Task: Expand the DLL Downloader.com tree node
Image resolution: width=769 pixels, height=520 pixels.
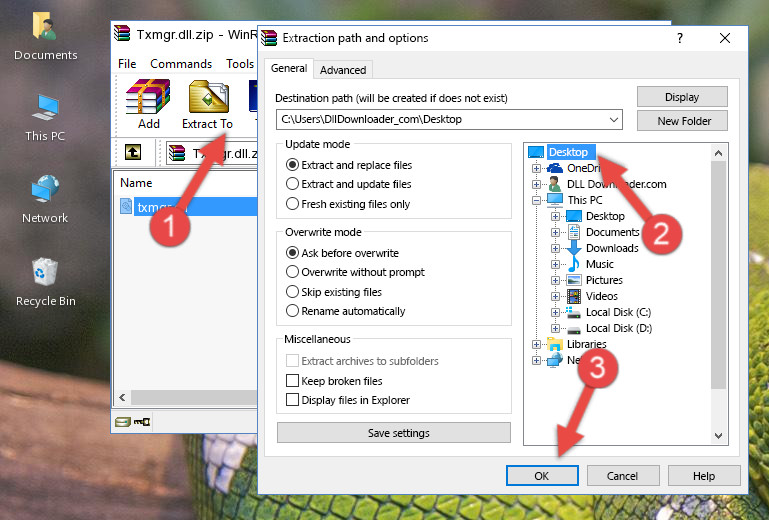Action: tap(537, 184)
